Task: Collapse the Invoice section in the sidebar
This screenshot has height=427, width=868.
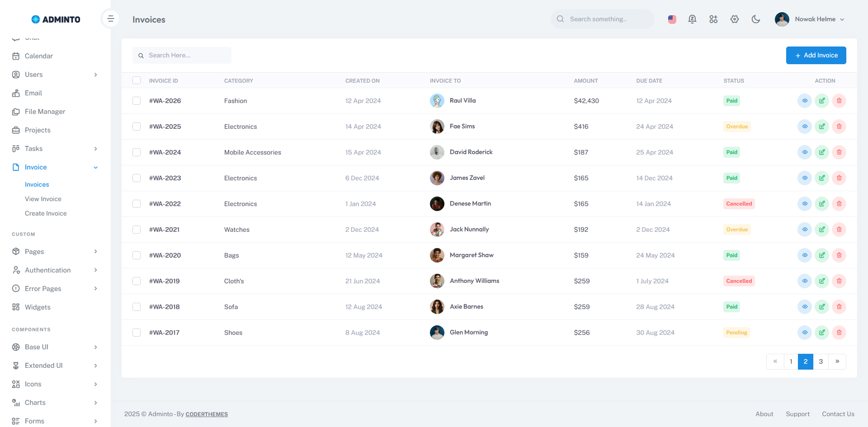Action: pos(95,167)
